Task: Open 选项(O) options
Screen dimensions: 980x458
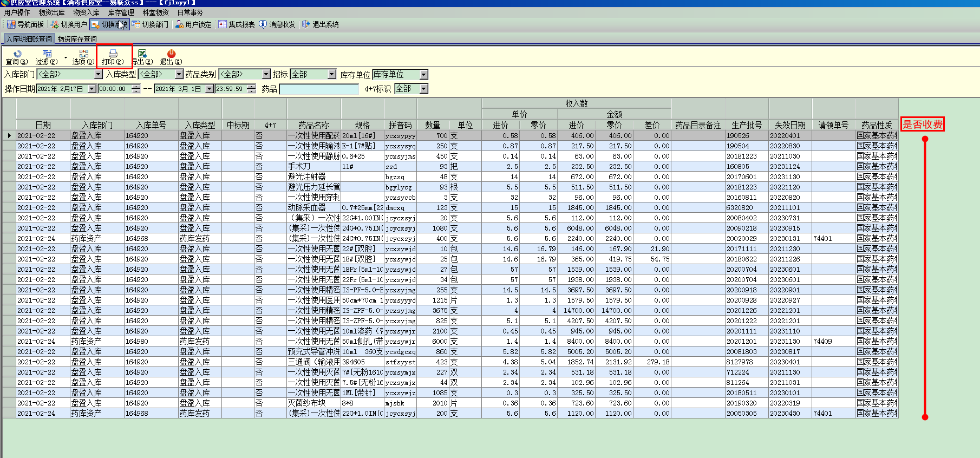Action: point(83,57)
